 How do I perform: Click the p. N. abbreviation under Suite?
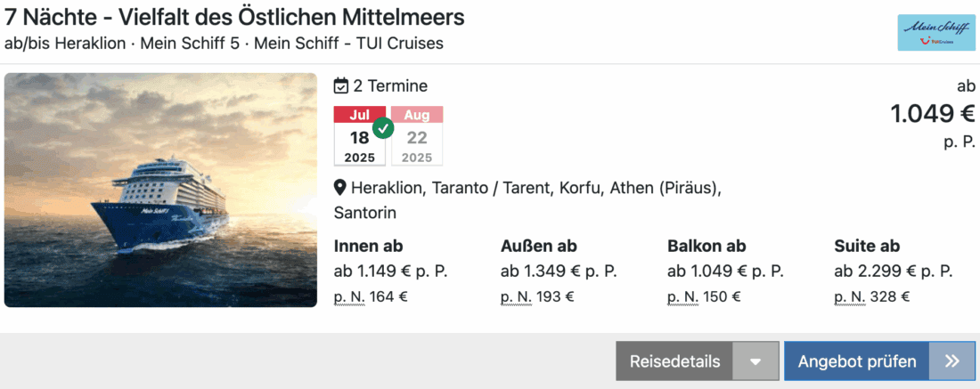[x=849, y=297]
